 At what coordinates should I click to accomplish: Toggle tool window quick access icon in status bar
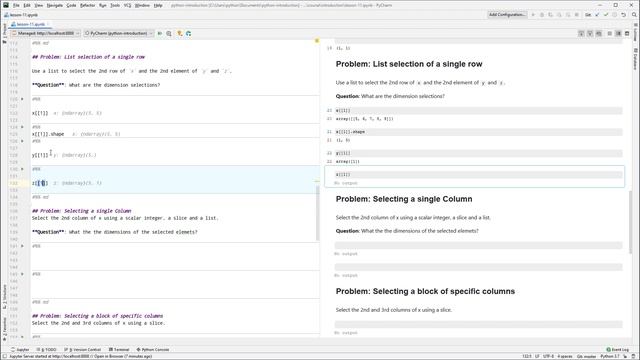4,356
